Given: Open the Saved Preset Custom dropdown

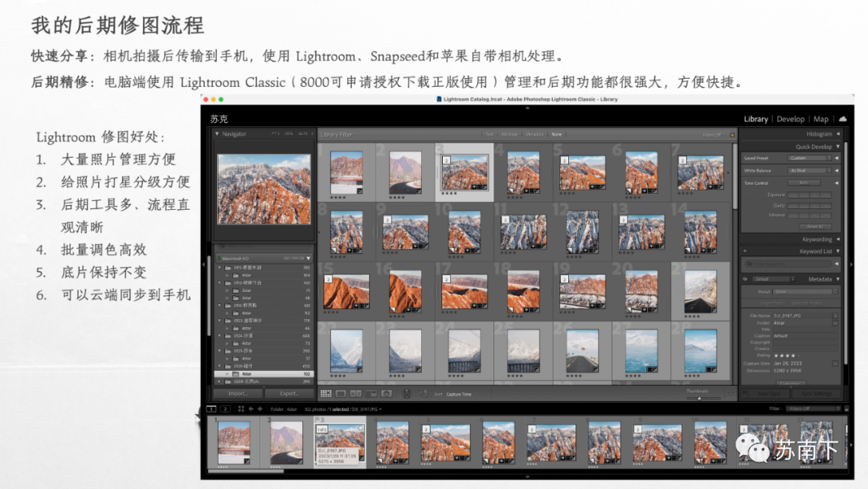Looking at the screenshot, I should [x=809, y=158].
